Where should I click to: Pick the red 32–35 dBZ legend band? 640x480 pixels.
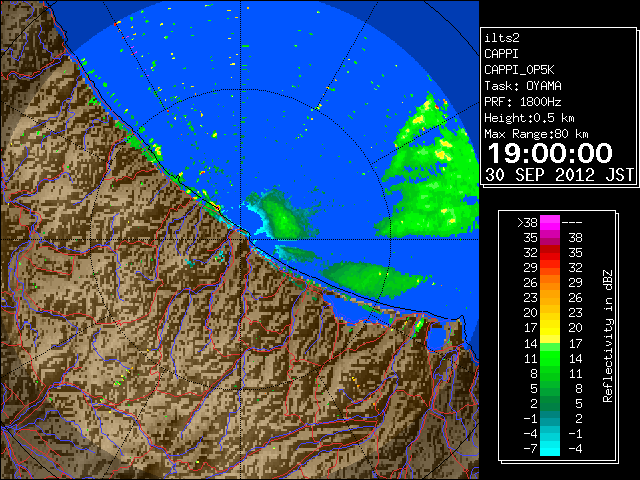[x=550, y=253]
